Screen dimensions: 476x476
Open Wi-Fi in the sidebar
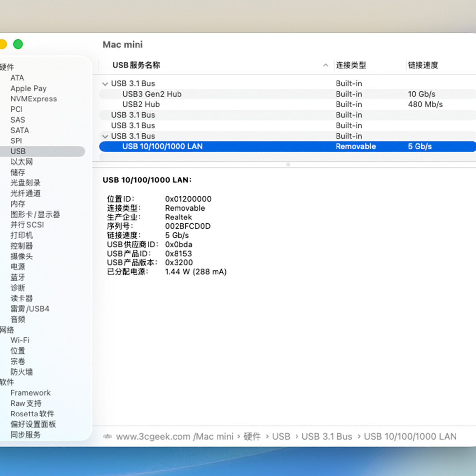click(20, 340)
